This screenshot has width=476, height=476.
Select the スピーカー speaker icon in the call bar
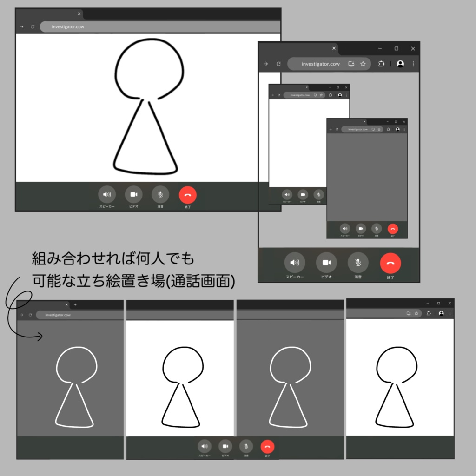(x=295, y=263)
